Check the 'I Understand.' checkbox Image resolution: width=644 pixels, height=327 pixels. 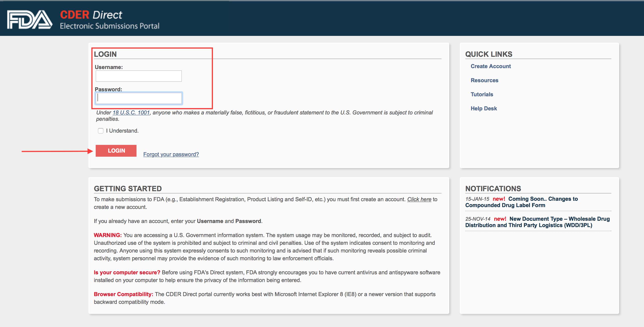pyautogui.click(x=100, y=131)
